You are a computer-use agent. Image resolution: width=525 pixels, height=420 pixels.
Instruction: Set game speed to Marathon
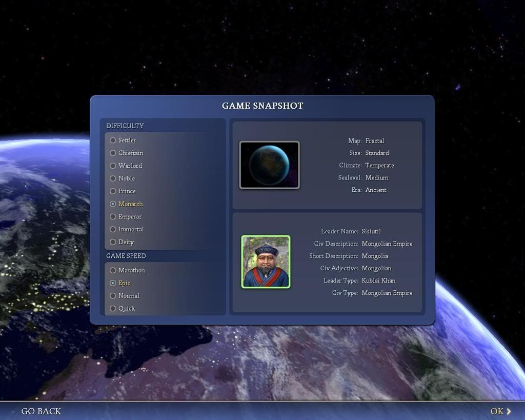(127, 270)
